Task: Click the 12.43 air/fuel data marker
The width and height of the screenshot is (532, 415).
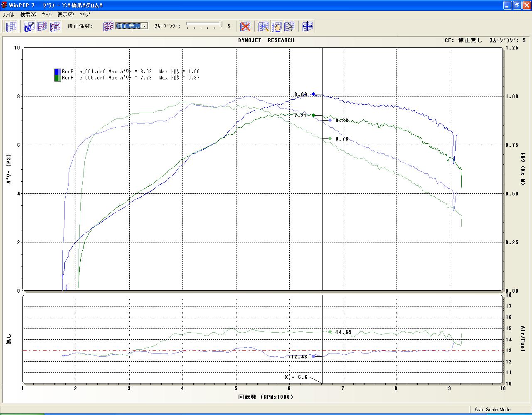Action: pos(313,356)
